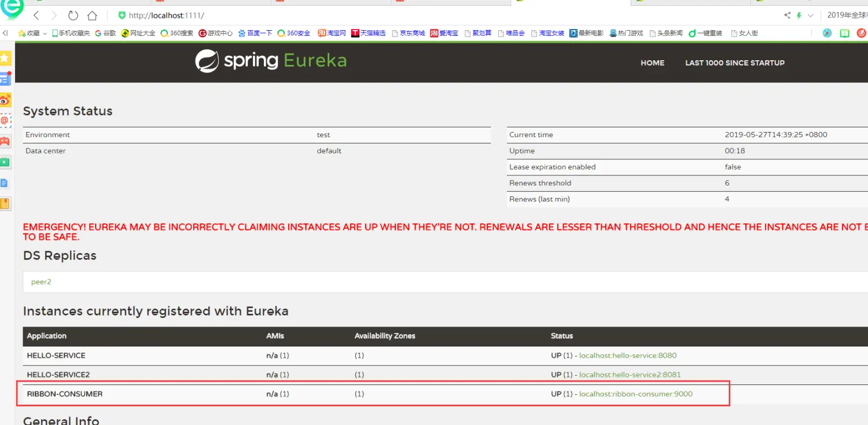The image size is (868, 425).
Task: Click the green book reader extension icon
Action: click(x=845, y=33)
